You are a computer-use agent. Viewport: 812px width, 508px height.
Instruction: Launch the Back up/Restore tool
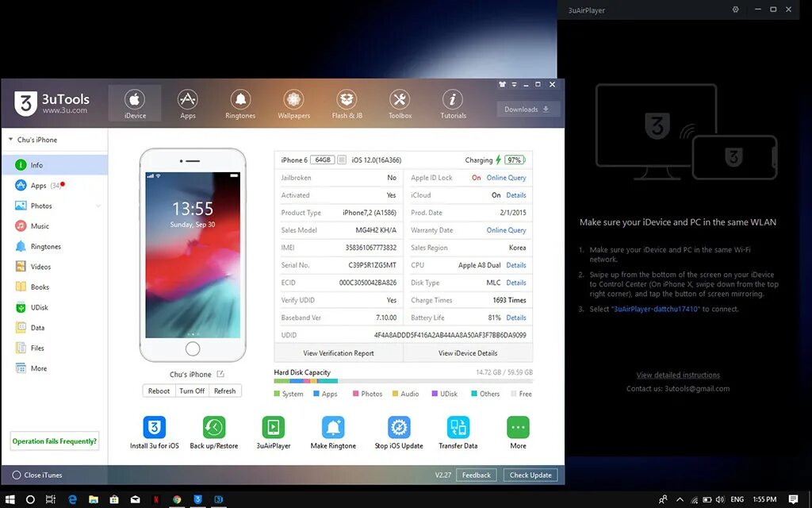(214, 427)
